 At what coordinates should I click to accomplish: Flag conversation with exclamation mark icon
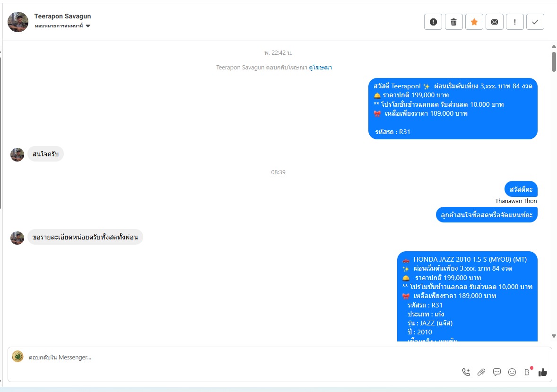pyautogui.click(x=515, y=22)
